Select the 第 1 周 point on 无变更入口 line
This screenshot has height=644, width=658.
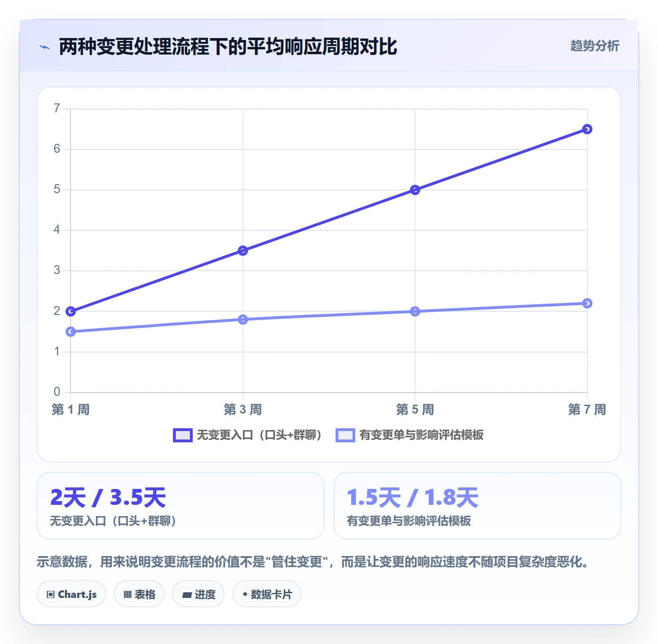[70, 311]
